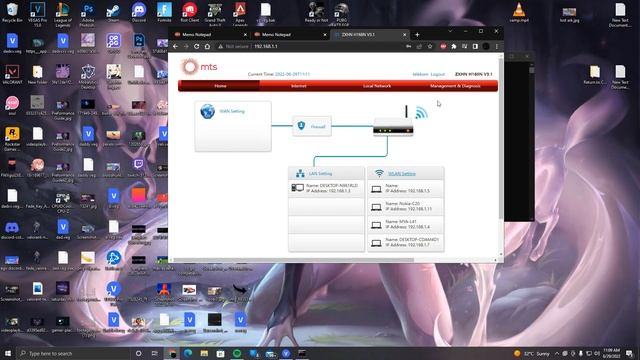Click the mts logo
The image size is (640, 360).
(199, 67)
